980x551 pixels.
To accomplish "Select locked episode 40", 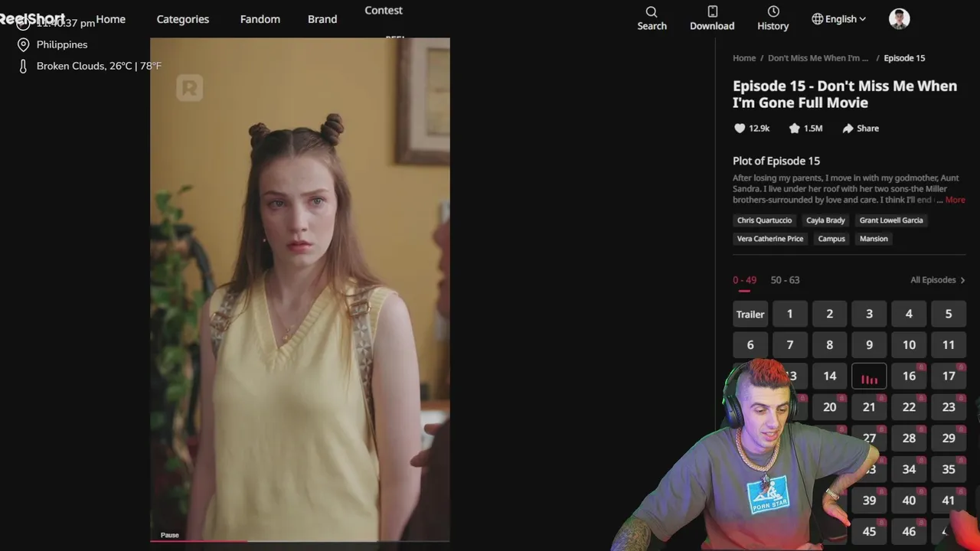I will 909,500.
